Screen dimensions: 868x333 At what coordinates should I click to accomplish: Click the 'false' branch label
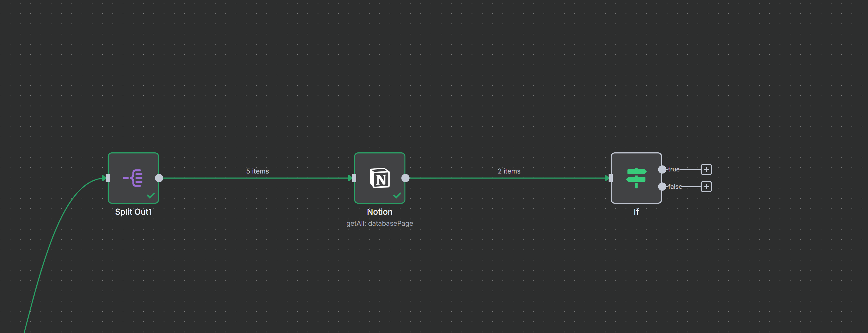click(x=675, y=187)
